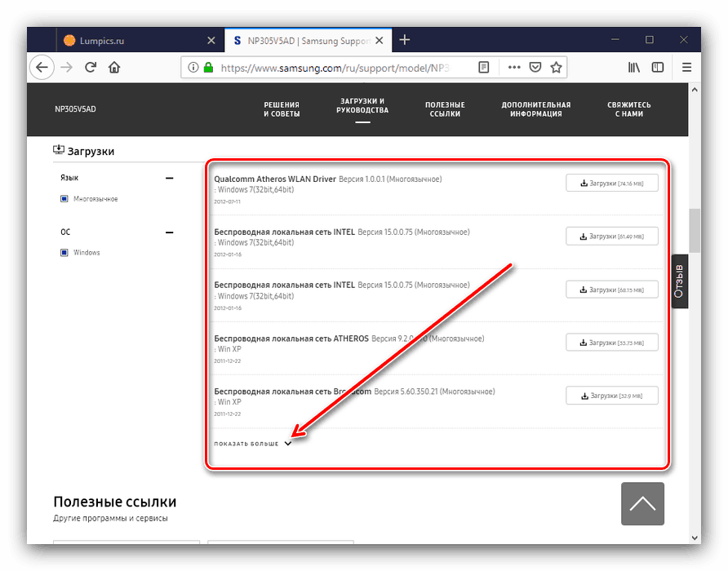Screen dimensions: 728x571
Task: Open a new tab with plus icon
Action: [x=405, y=41]
